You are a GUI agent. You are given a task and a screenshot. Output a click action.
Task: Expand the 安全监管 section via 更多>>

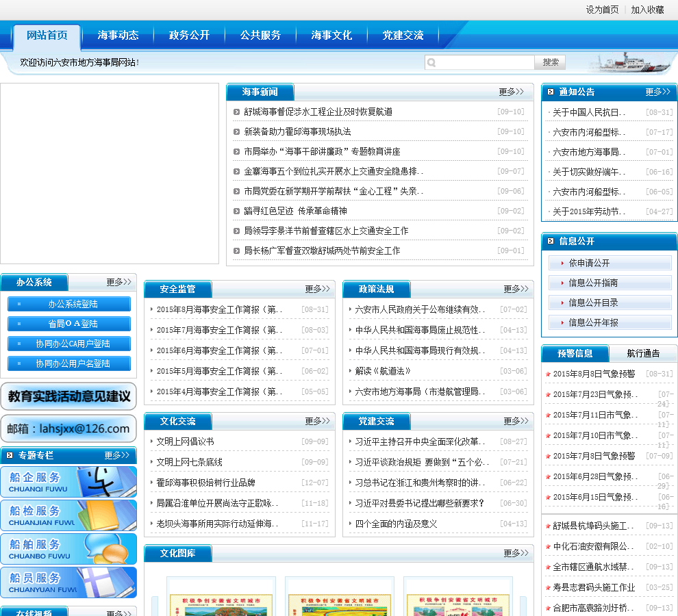(317, 289)
